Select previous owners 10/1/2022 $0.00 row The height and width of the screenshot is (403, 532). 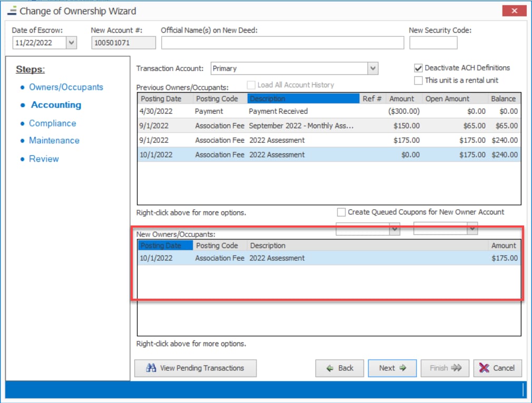pyautogui.click(x=329, y=155)
